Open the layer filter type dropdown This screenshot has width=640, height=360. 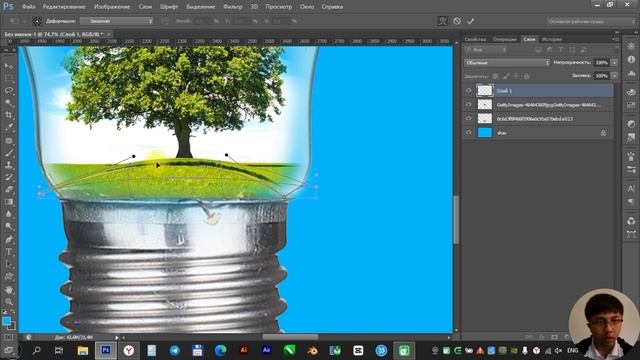486,49
